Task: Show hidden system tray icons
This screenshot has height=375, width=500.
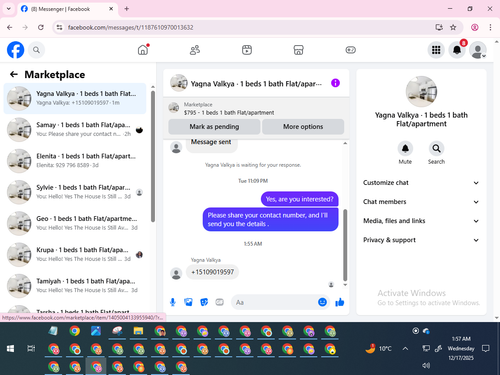Action: (x=405, y=349)
